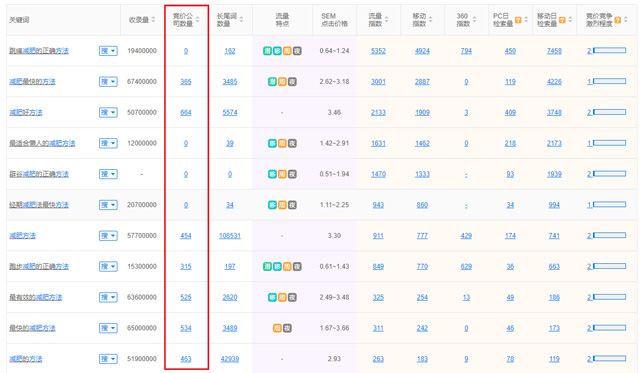Click green tag icon in 67400000 row
Image resolution: width=640 pixels, height=373 pixels.
point(272,82)
